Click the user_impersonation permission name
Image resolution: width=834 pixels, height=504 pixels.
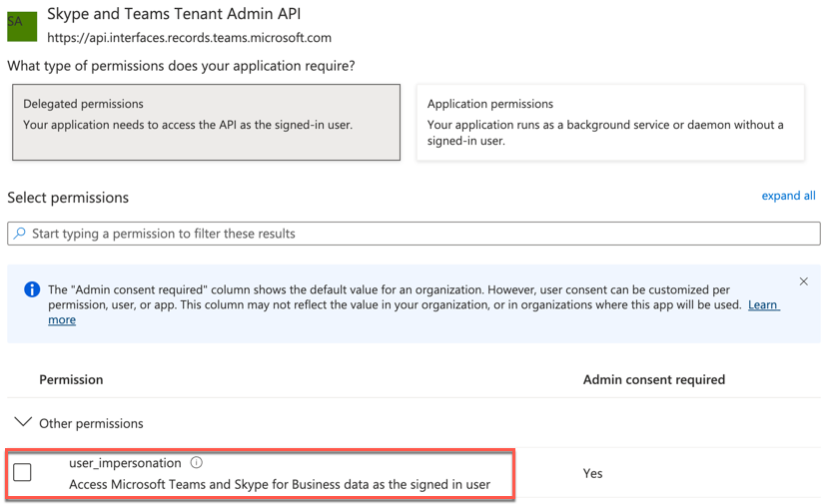(125, 463)
